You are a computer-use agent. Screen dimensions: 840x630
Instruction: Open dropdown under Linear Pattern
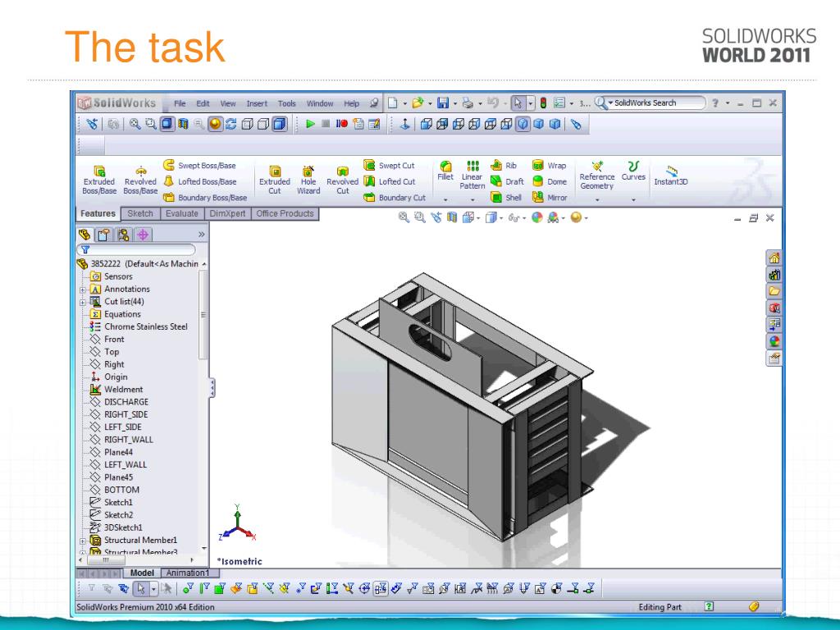click(472, 200)
